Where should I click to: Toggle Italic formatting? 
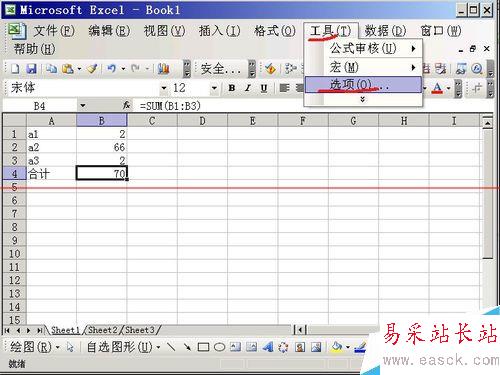tap(248, 88)
